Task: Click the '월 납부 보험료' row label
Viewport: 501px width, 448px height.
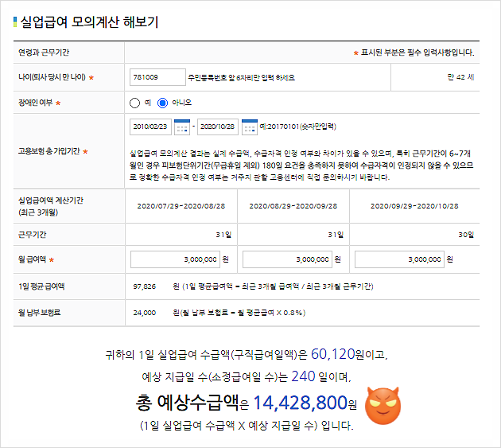Action: (39, 313)
